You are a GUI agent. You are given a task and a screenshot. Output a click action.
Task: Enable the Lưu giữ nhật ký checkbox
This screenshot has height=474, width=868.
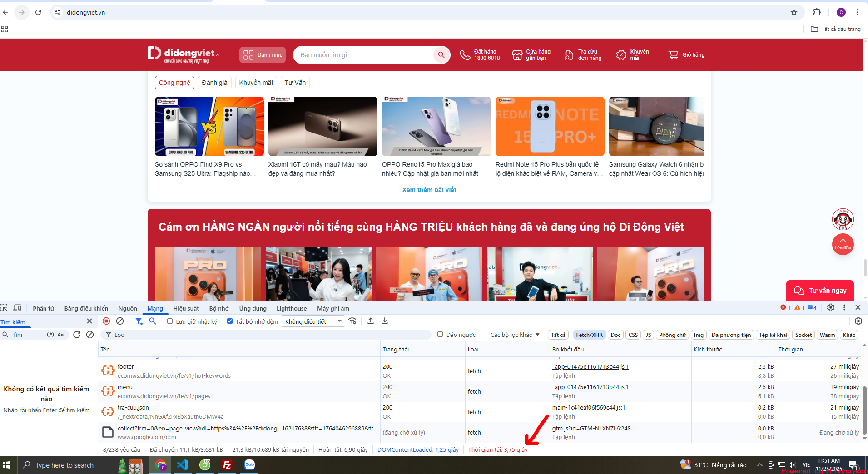click(x=170, y=321)
